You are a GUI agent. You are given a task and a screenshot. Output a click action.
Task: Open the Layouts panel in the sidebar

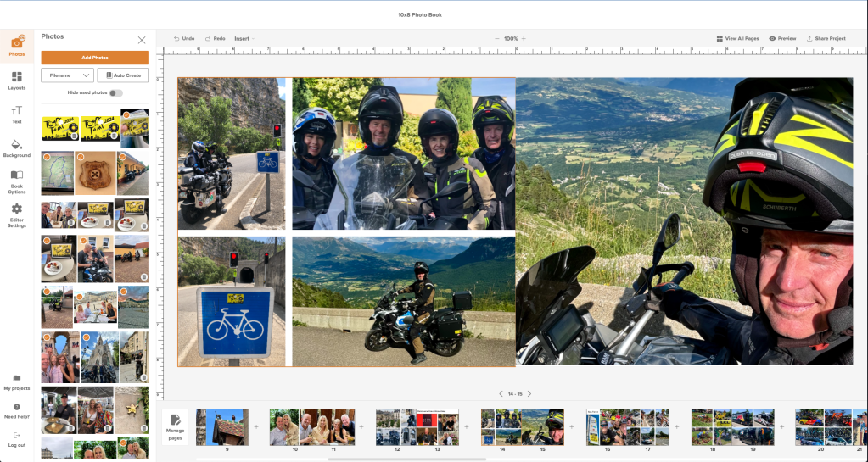point(16,81)
